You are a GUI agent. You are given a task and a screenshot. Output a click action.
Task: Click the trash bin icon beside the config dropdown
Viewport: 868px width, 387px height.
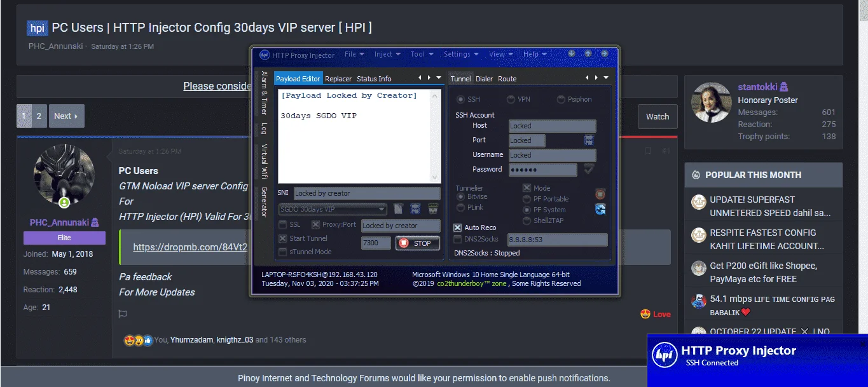tap(433, 209)
